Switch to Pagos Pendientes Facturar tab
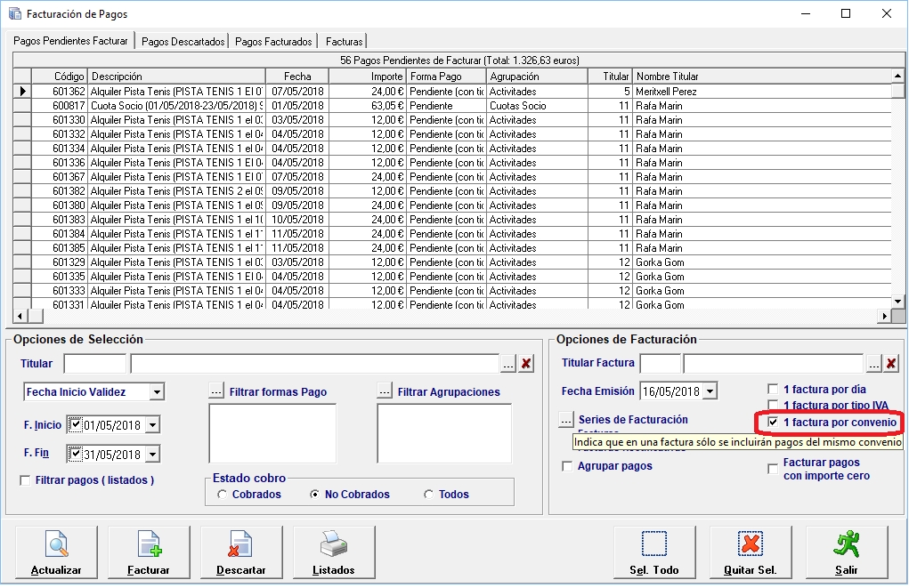Image resolution: width=909 pixels, height=588 pixels. pyautogui.click(x=70, y=41)
